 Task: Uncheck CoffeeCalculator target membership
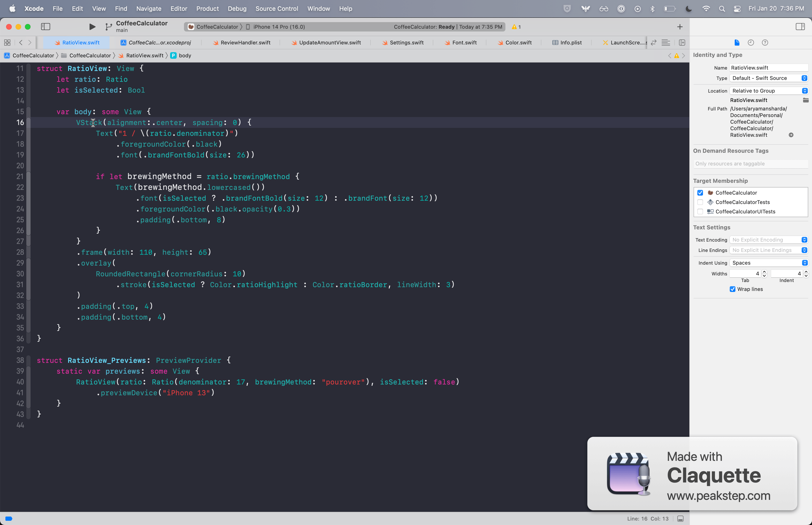(700, 193)
